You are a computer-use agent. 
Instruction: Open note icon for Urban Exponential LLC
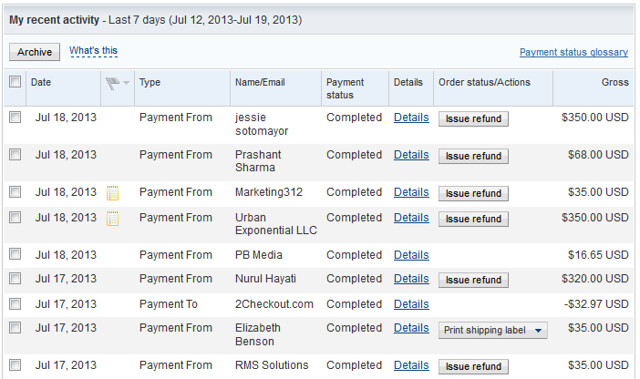click(x=113, y=219)
